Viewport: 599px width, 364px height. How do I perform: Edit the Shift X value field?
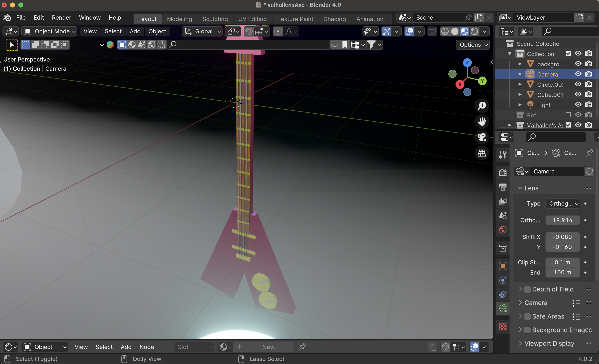click(562, 237)
